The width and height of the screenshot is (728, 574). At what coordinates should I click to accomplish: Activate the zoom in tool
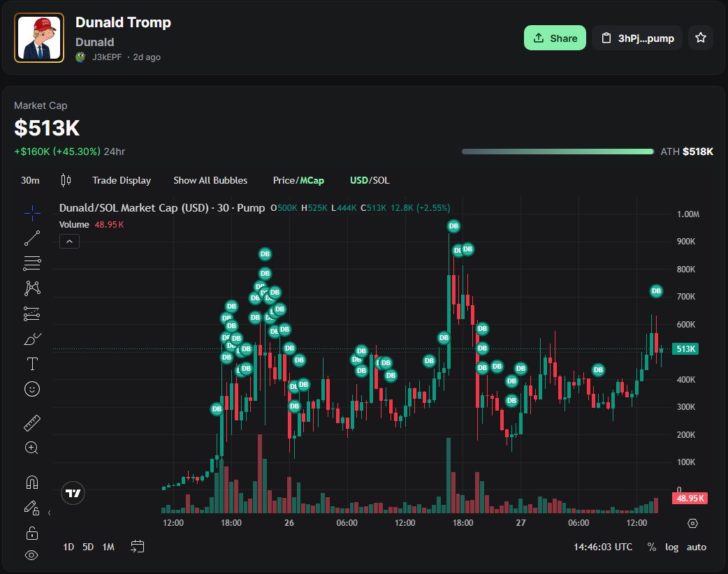pos(31,448)
